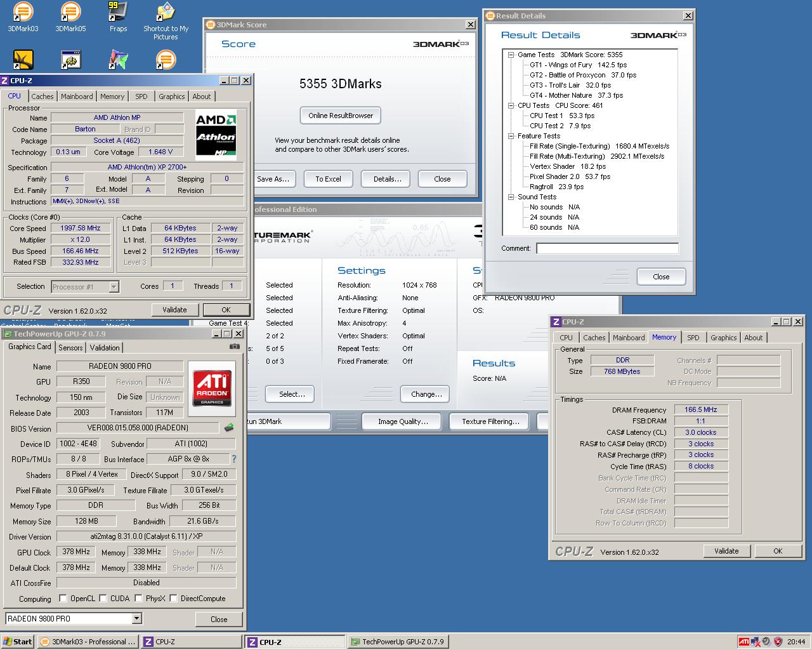Click the 3DMark Score title bar icon
Image resolution: width=812 pixels, height=650 pixels.
[x=211, y=25]
